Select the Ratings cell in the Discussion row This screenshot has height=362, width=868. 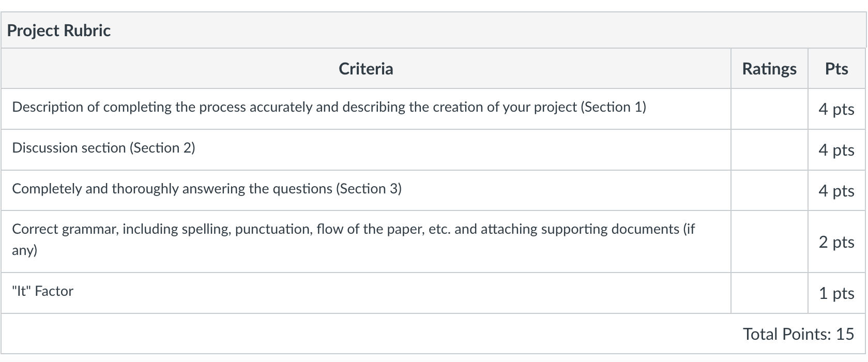pyautogui.click(x=769, y=149)
